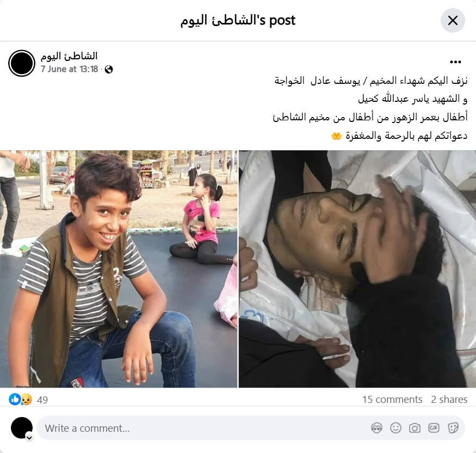Open the left trampoline photo
This screenshot has height=453, width=476.
(x=119, y=269)
